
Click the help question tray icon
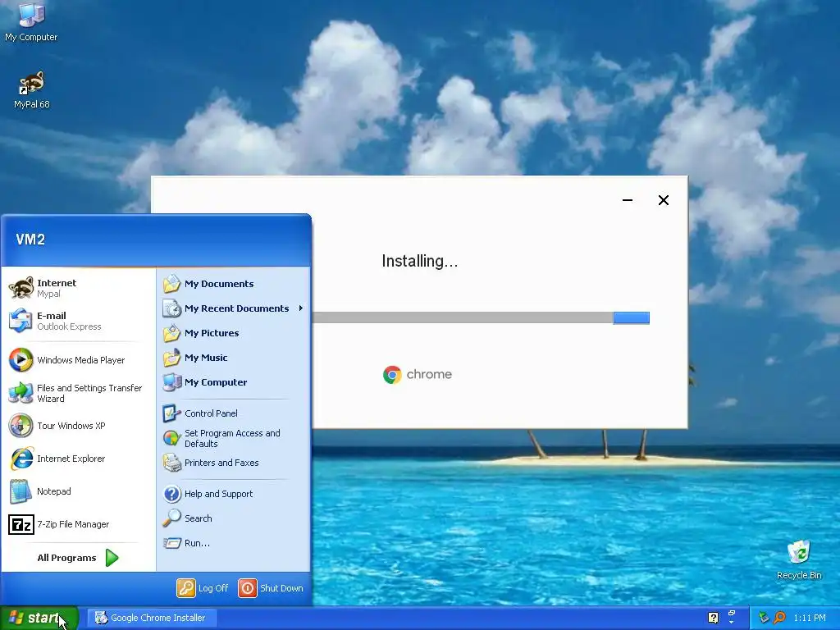tap(713, 618)
